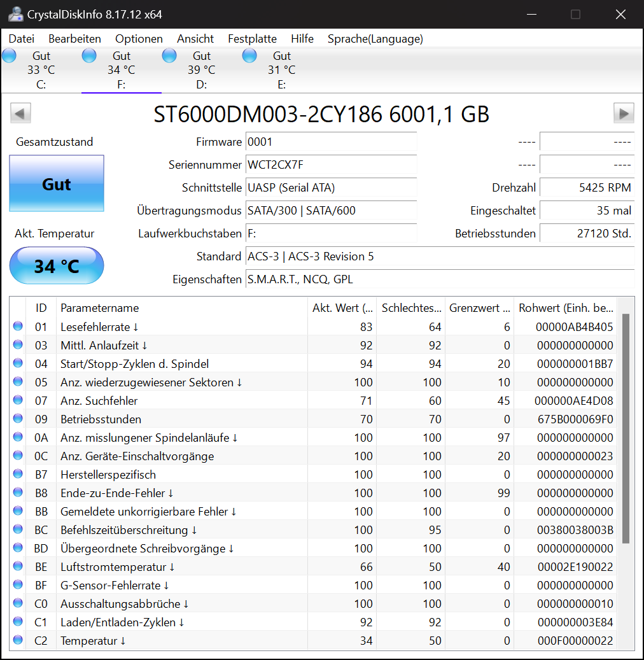Switch to drive C: at 33 °C
Image resolution: width=644 pixels, height=660 pixels.
[x=41, y=70]
